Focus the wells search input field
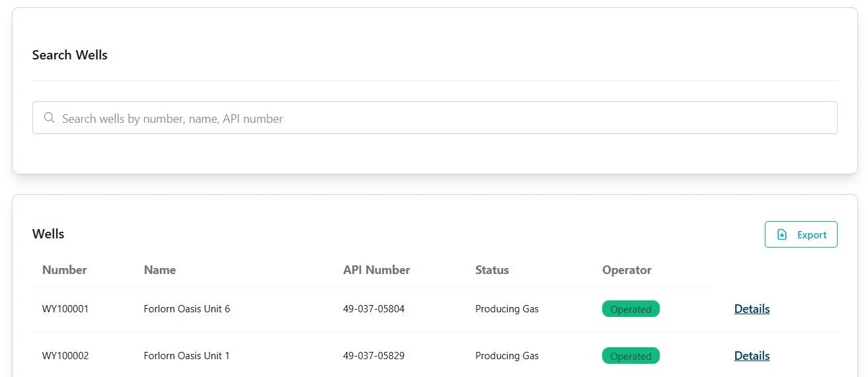 (435, 118)
